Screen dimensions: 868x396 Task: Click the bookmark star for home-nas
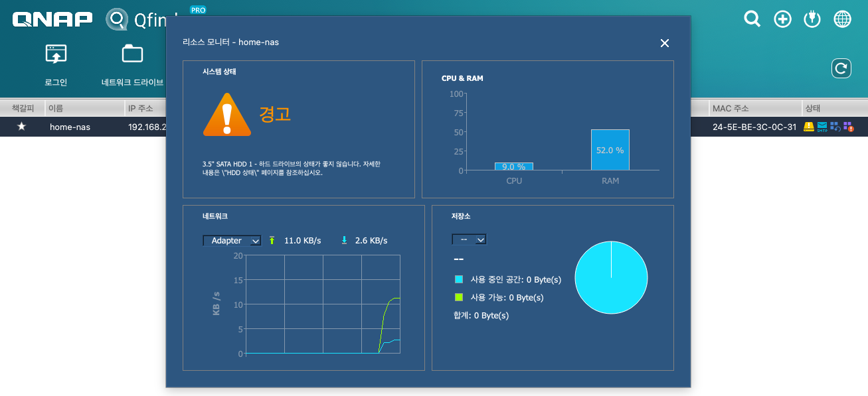(21, 127)
